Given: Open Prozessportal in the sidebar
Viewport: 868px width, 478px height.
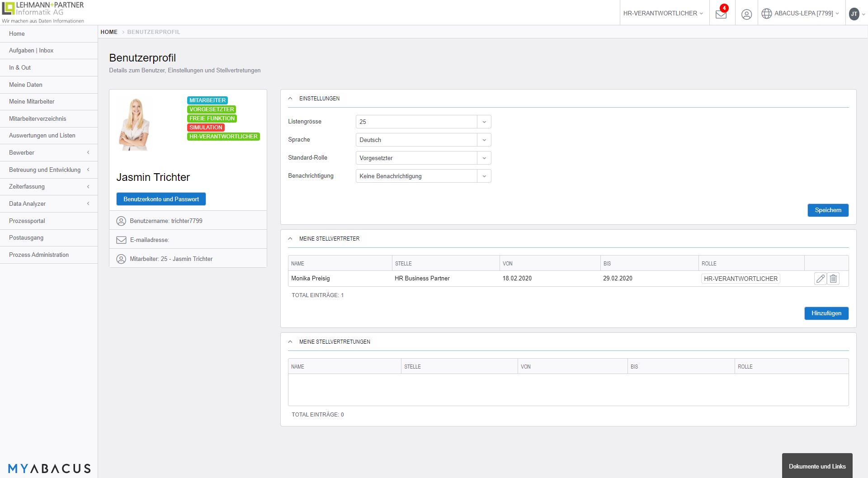Looking at the screenshot, I should [x=49, y=221].
